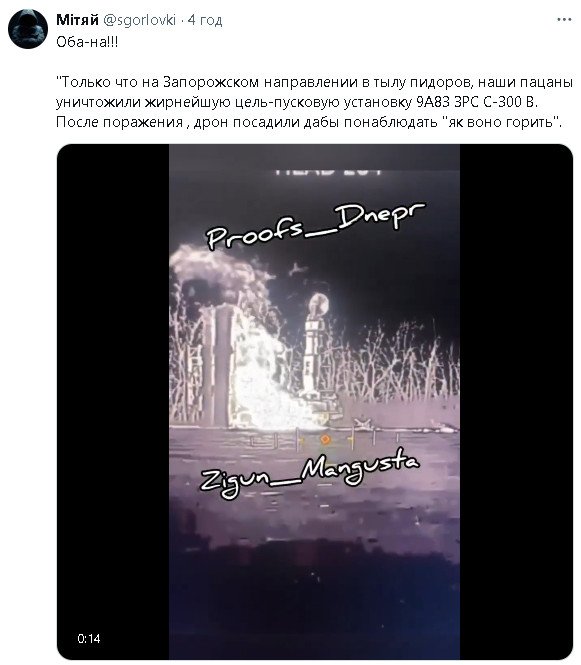Click the quoted phrase як воно горить

coord(501,123)
